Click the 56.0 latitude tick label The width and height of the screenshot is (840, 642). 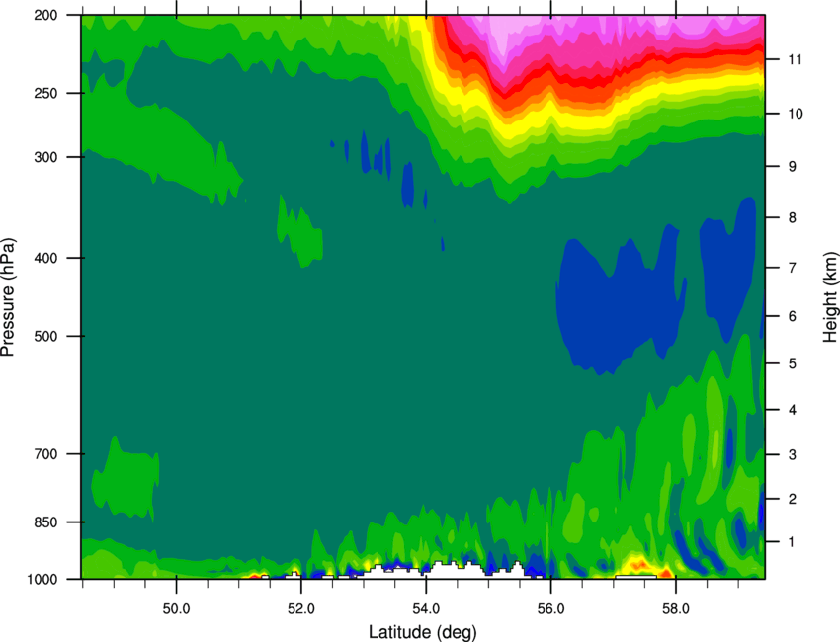click(x=551, y=608)
